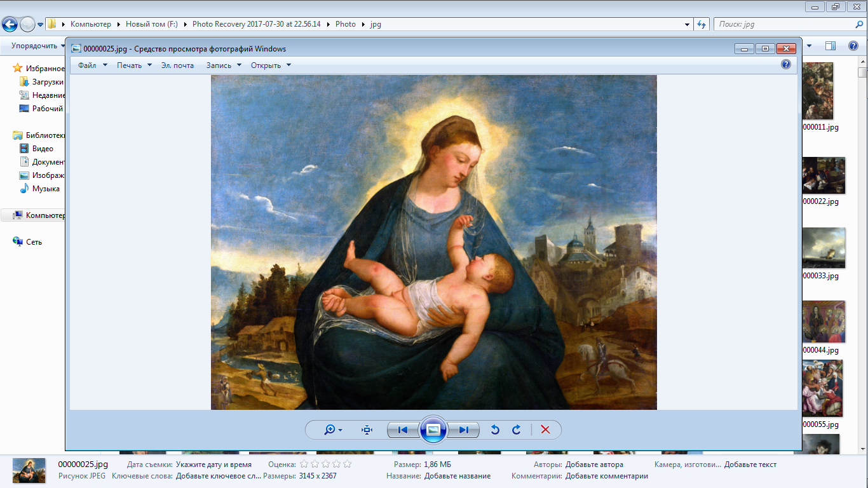The width and height of the screenshot is (868, 488).
Task: Click Добавьте комментарии in details pane
Action: [607, 476]
